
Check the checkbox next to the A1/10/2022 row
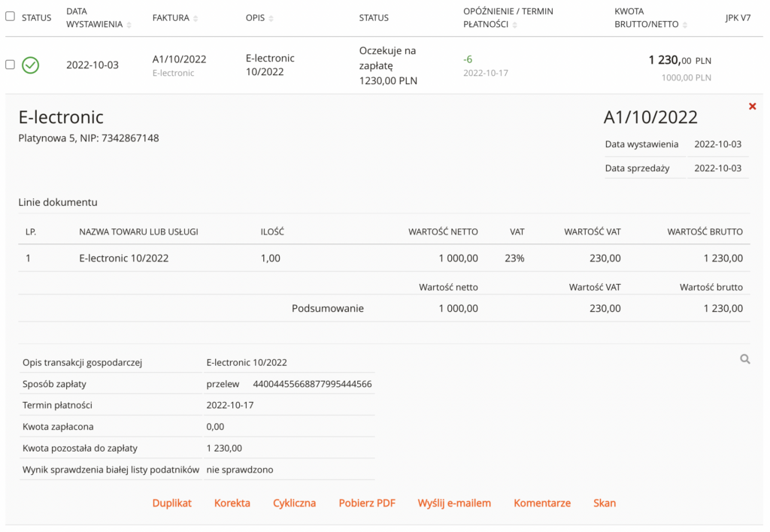pos(10,65)
